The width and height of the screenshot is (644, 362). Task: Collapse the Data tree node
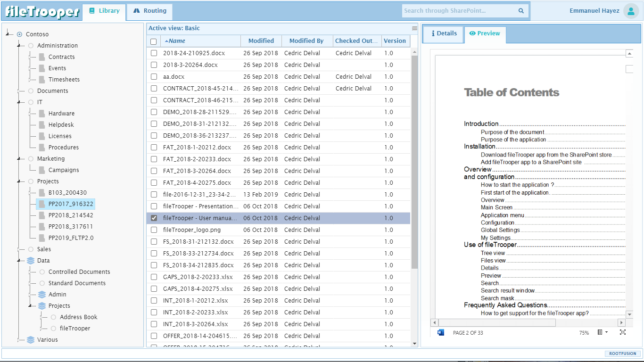pyautogui.click(x=18, y=261)
